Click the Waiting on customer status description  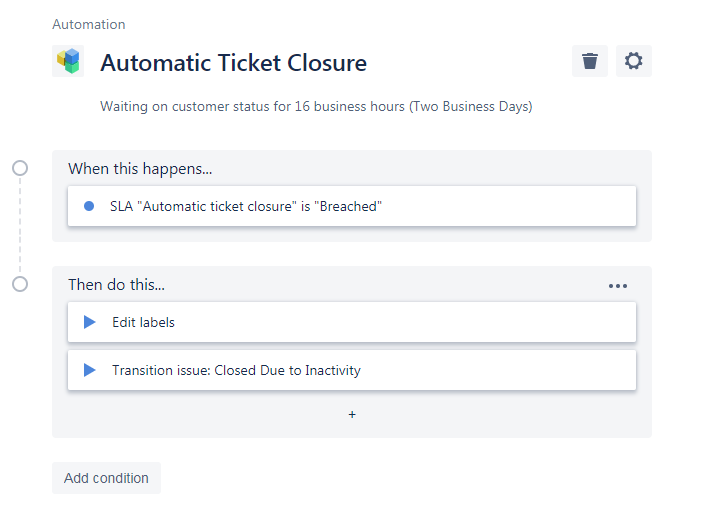tap(316, 106)
